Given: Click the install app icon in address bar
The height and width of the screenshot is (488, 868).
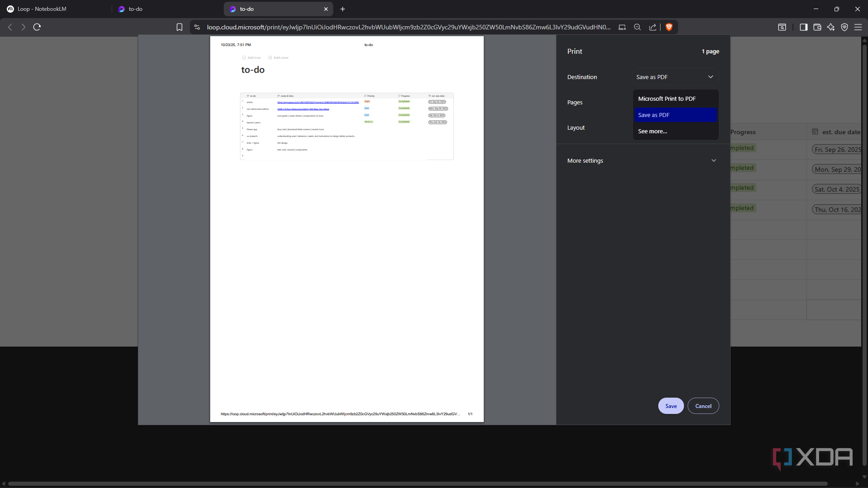Looking at the screenshot, I should pyautogui.click(x=622, y=27).
